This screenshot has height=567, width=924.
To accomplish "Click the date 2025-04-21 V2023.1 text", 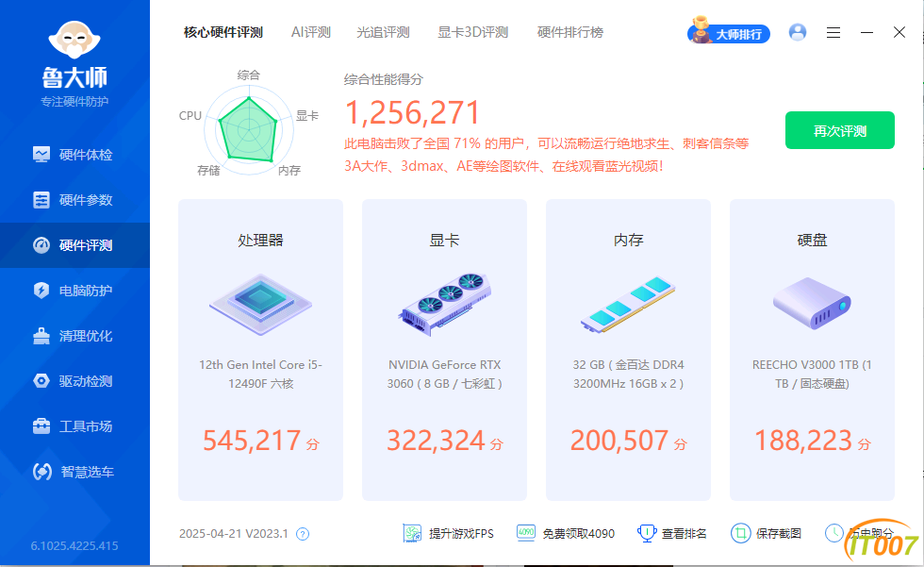I will point(234,534).
